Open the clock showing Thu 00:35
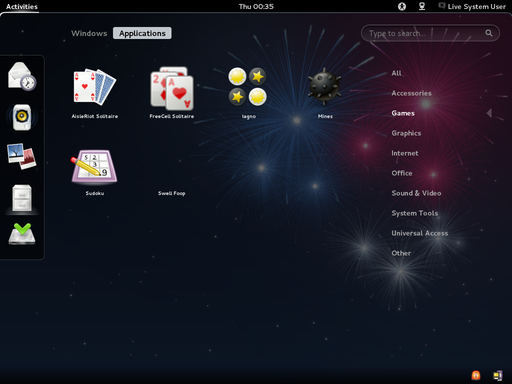The image size is (512, 384). pos(256,6)
